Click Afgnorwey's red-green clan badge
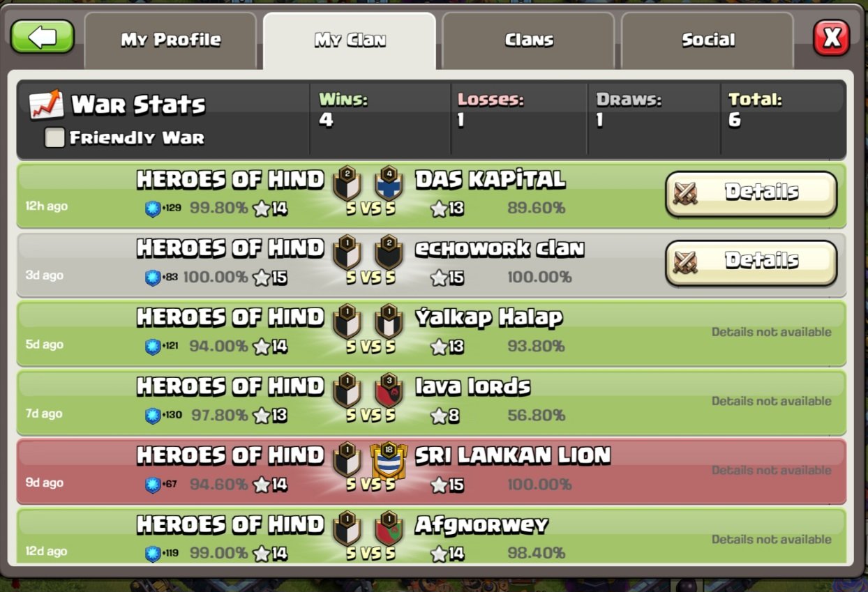This screenshot has width=868, height=592. (388, 529)
